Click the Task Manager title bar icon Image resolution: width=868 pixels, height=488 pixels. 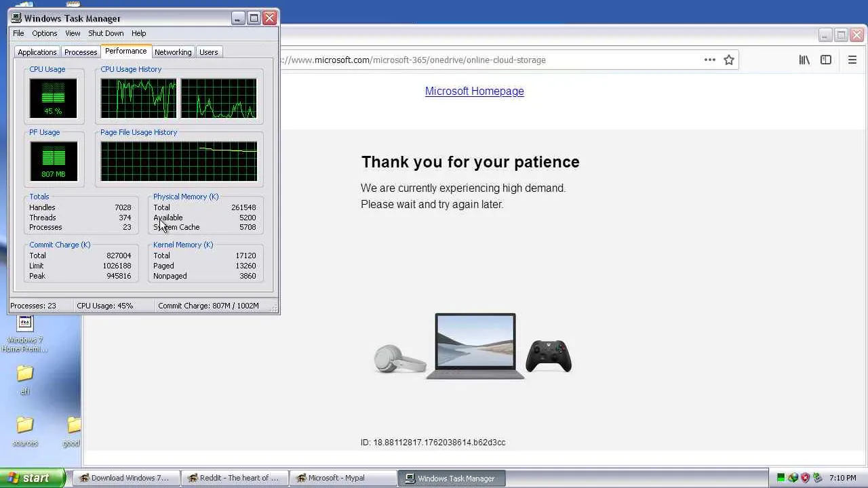point(16,18)
